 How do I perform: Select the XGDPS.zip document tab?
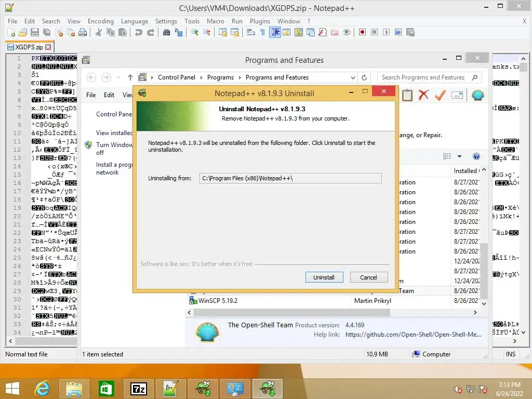[29, 47]
